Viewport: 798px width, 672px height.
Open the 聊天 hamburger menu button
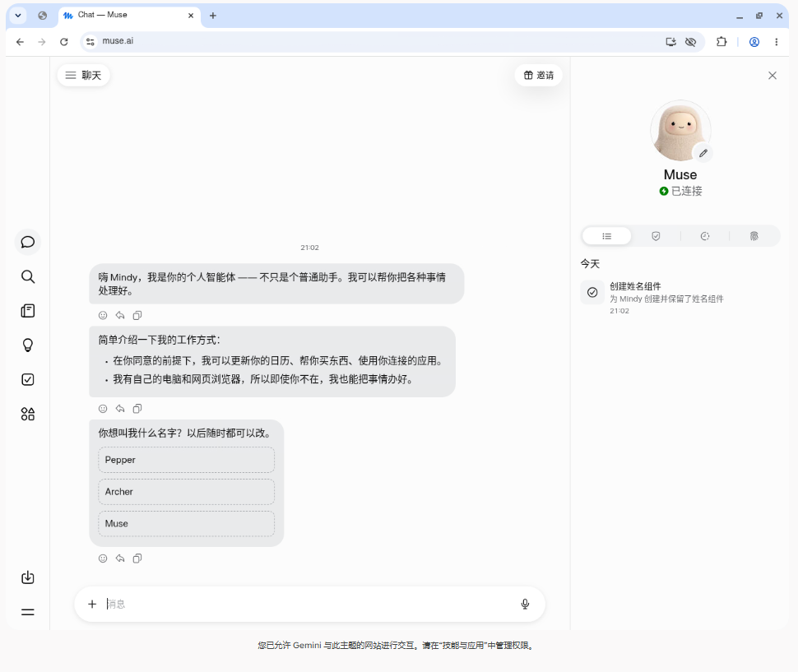point(83,76)
